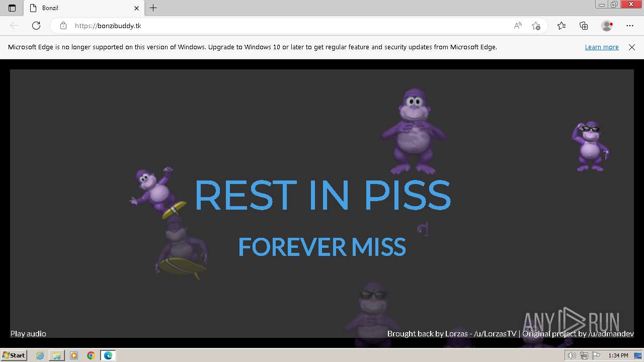The width and height of the screenshot is (644, 362).
Task: Open File Explorer from taskbar
Action: point(57,355)
